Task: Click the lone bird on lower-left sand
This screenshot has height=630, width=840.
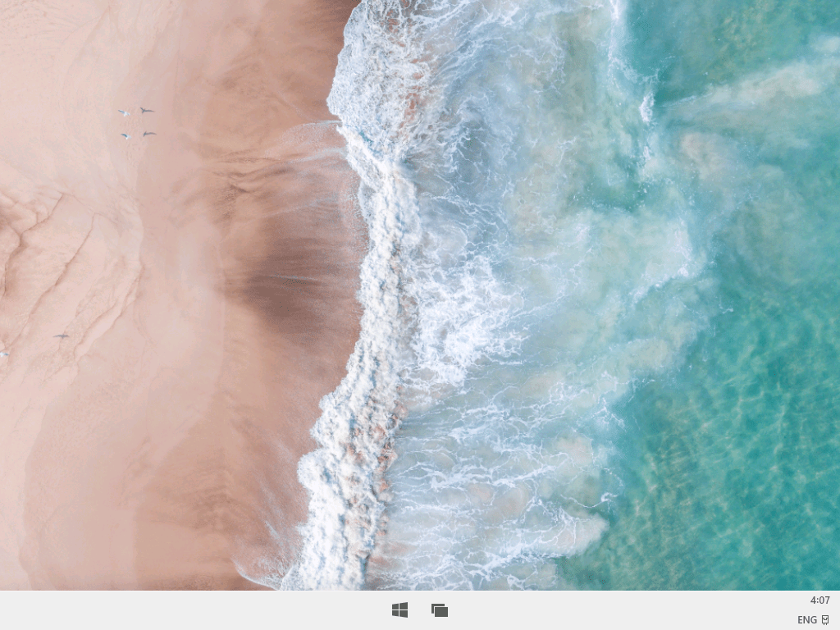Action: (x=62, y=336)
